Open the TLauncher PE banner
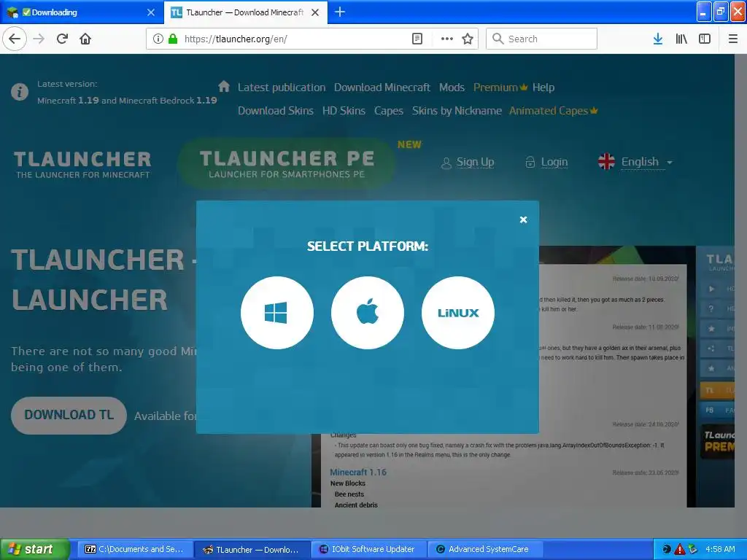Image resolution: width=747 pixels, height=560 pixels. tap(286, 163)
